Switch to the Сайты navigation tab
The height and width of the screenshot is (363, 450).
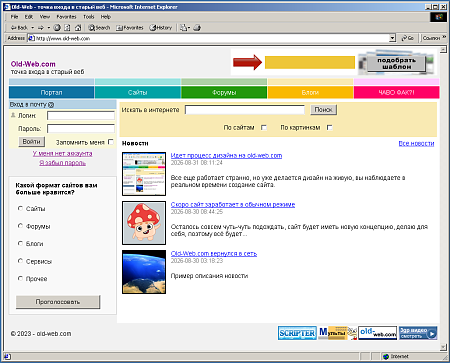click(138, 92)
